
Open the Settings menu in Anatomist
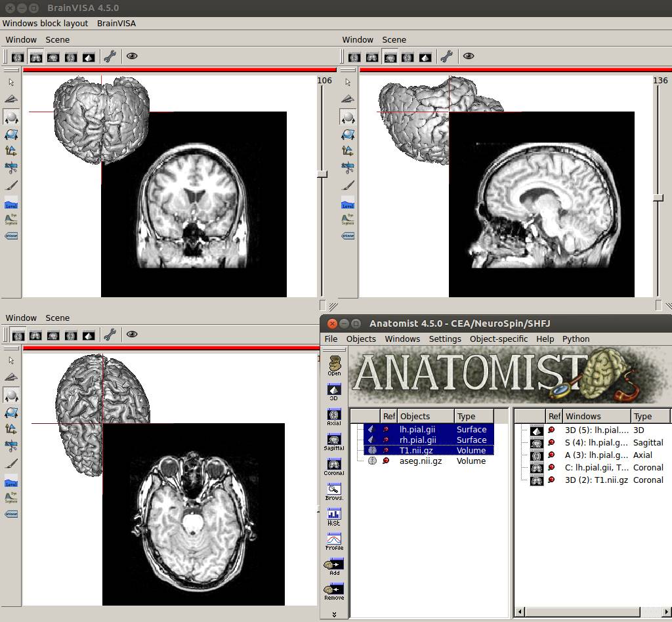(x=444, y=339)
